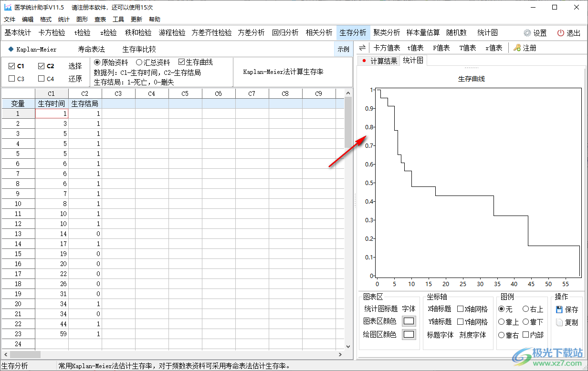Open the 编辑 menu
The height and width of the screenshot is (371, 588).
[28, 20]
